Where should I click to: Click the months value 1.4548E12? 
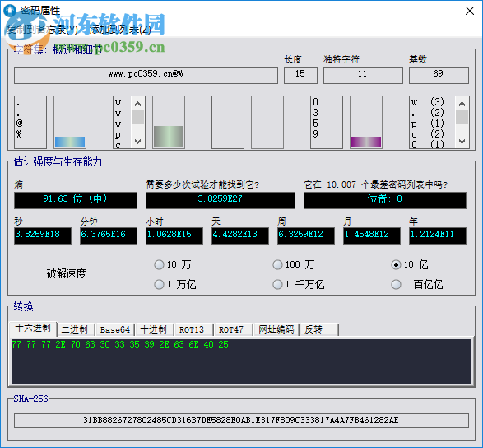pyautogui.click(x=372, y=236)
